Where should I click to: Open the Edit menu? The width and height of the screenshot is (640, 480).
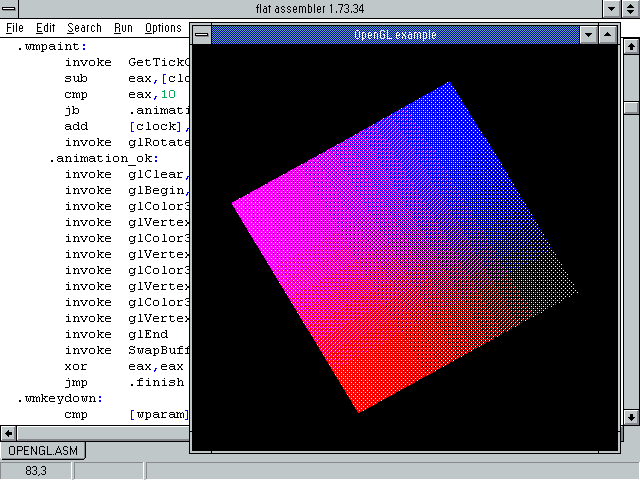click(45, 28)
